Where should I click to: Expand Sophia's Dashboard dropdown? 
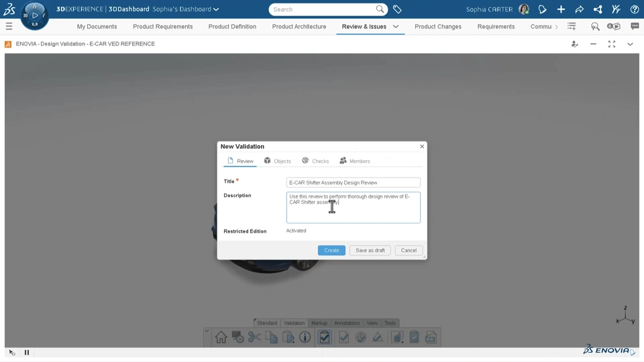pos(216,9)
